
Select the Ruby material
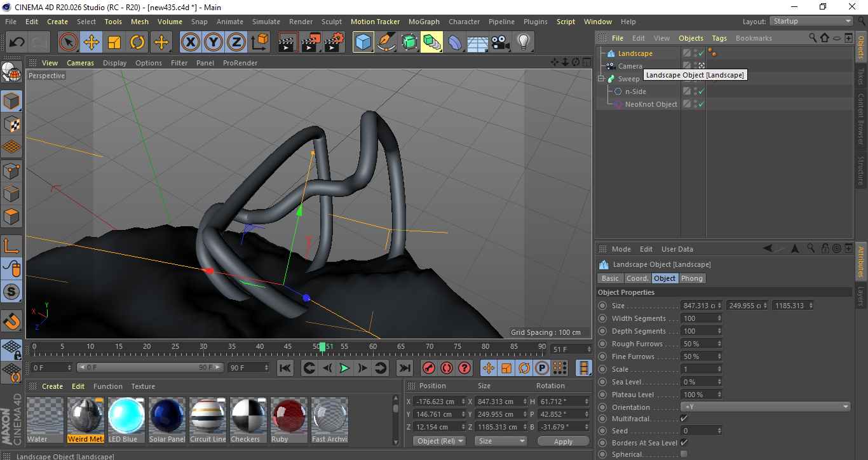pos(289,420)
